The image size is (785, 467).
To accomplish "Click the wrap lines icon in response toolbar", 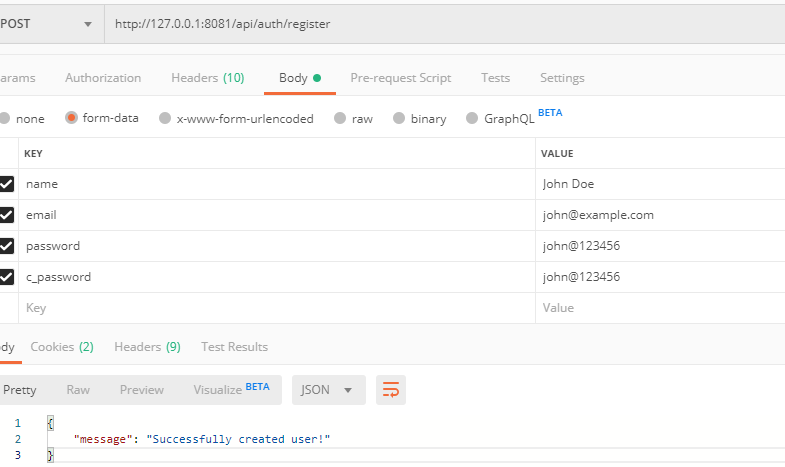I will pyautogui.click(x=391, y=390).
